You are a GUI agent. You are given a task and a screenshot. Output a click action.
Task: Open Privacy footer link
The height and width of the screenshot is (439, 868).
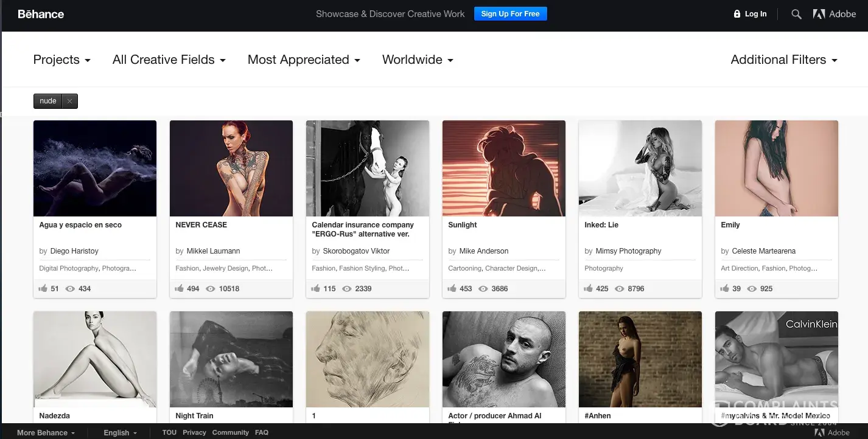coord(194,433)
